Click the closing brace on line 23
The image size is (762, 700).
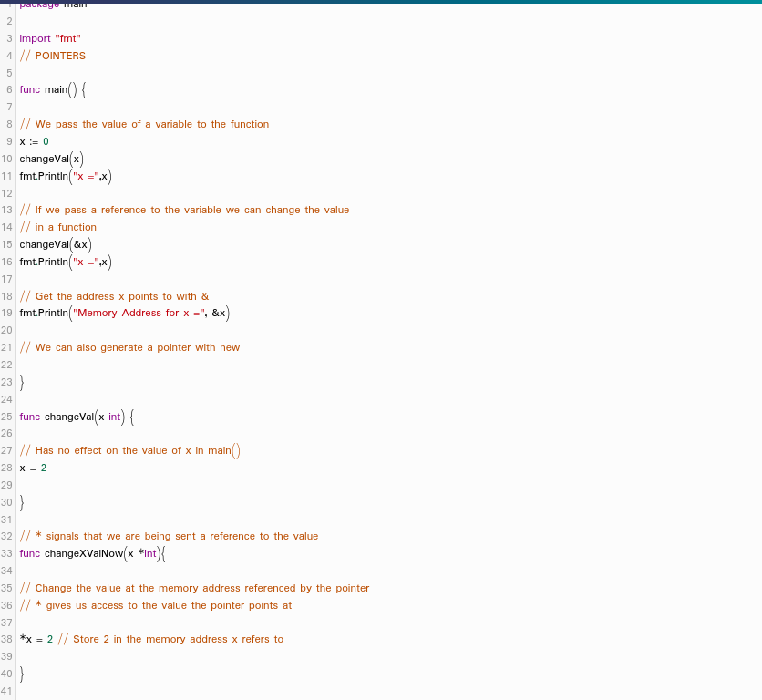(21, 382)
